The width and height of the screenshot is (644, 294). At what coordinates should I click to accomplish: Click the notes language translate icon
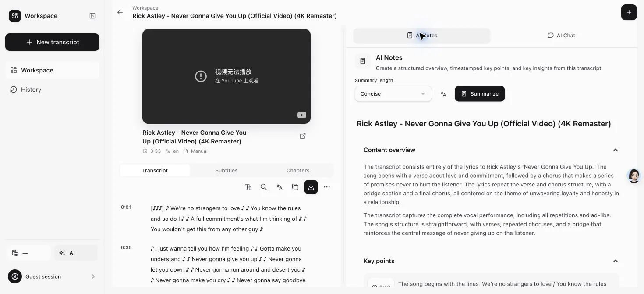(443, 94)
